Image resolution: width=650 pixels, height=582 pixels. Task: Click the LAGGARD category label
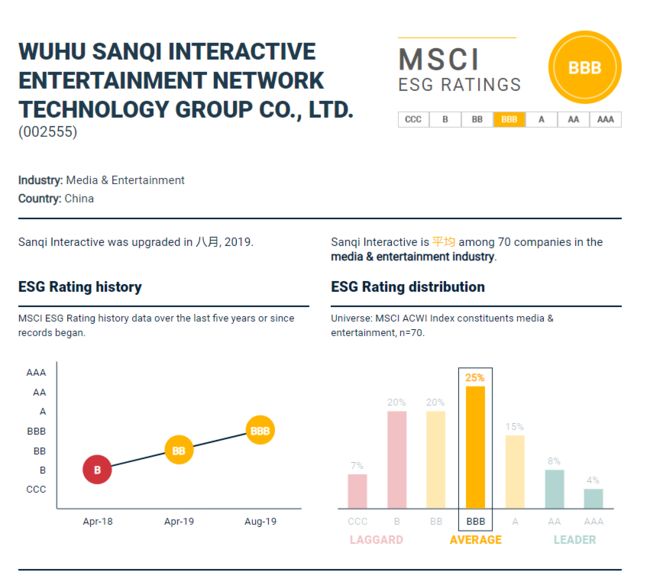pos(376,540)
